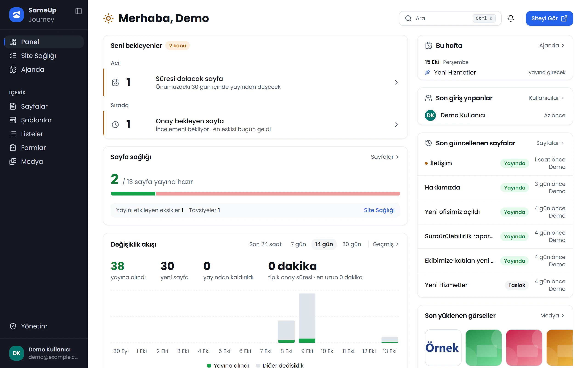
Task: Click the 9 Eki bar in the chart
Action: pos(307,318)
